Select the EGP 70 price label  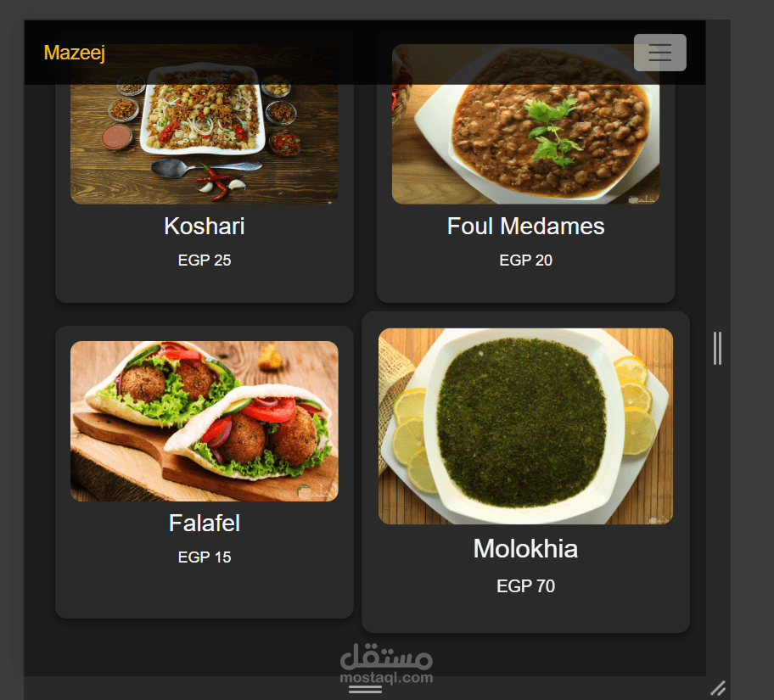pos(525,586)
